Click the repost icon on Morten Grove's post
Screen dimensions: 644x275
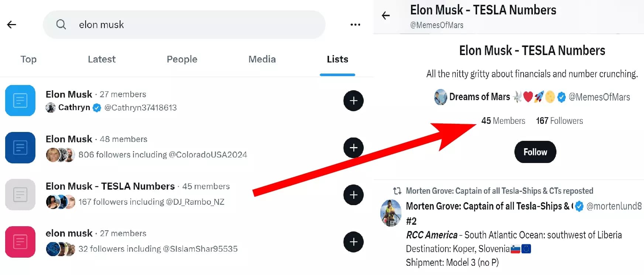[397, 191]
